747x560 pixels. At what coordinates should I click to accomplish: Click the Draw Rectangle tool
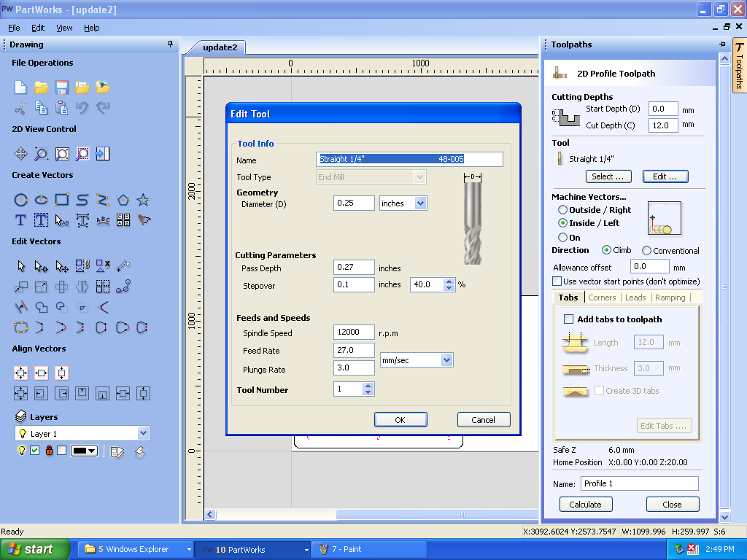[x=61, y=200]
